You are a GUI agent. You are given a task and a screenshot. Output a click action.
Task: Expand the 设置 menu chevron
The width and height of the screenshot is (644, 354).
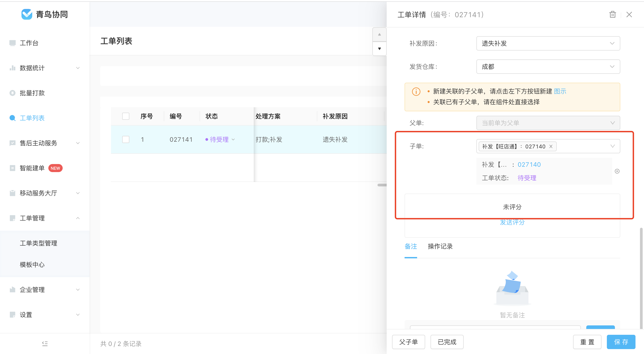(78, 315)
